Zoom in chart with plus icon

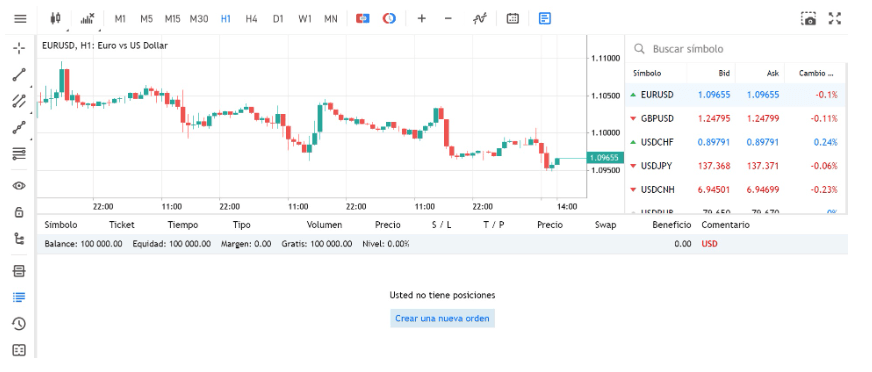[x=422, y=19]
